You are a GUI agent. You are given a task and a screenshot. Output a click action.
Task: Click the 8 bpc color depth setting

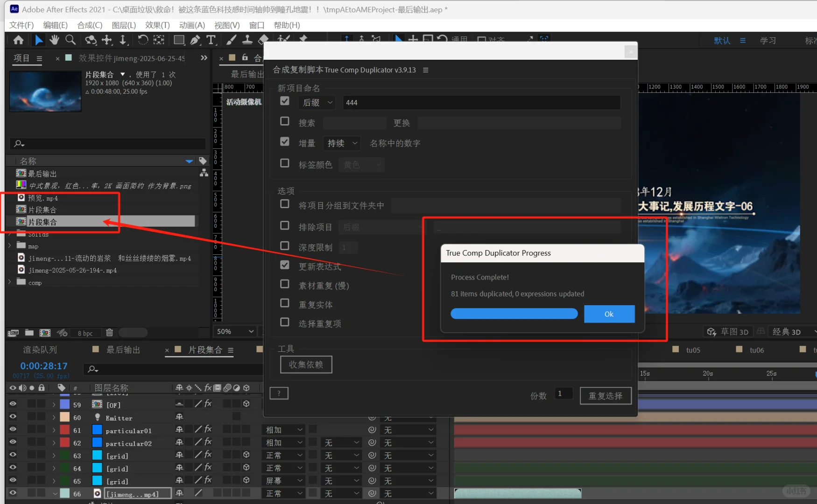tap(85, 333)
